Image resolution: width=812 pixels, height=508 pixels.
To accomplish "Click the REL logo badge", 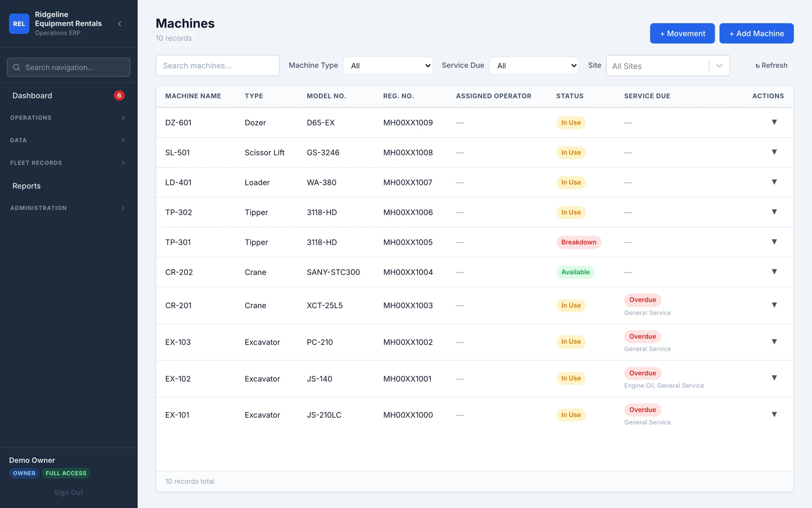I will point(19,24).
